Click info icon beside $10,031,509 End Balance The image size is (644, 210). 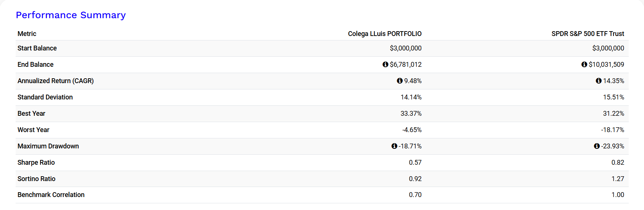pyautogui.click(x=584, y=65)
